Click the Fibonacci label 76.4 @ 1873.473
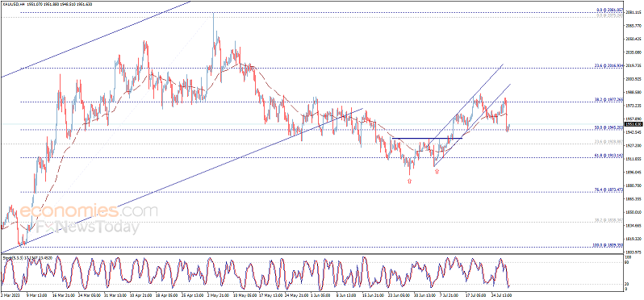Image resolution: width=644 pixels, height=300 pixels. (x=609, y=190)
